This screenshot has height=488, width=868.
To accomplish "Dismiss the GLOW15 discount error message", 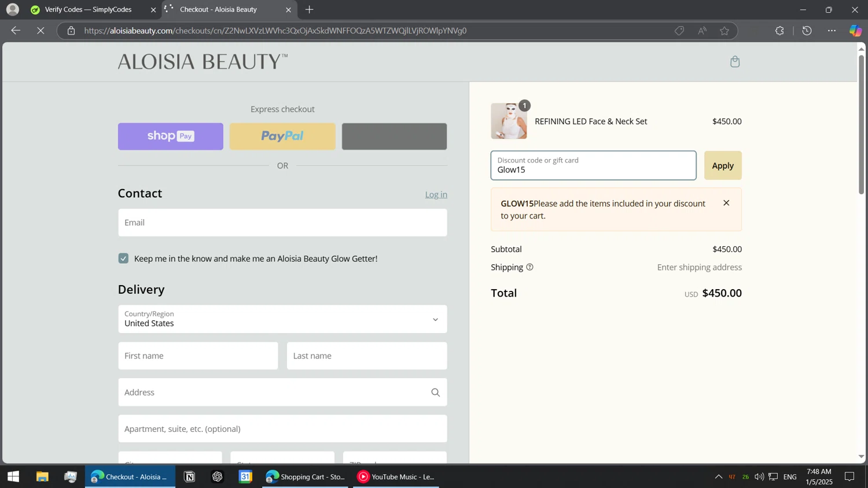I will pyautogui.click(x=726, y=203).
